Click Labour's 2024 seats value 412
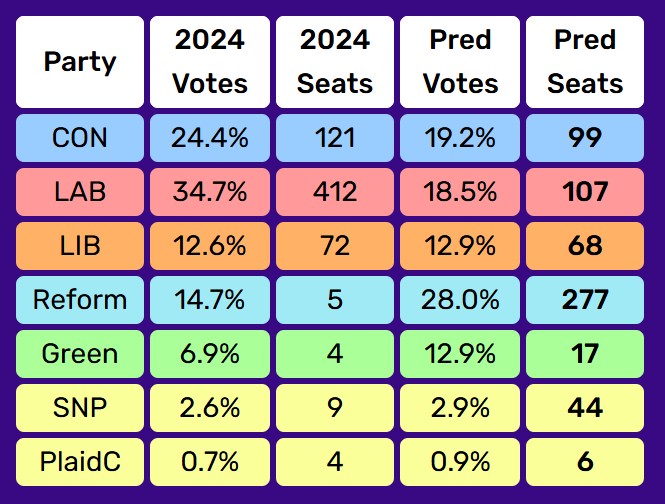665x504 pixels. 334,192
